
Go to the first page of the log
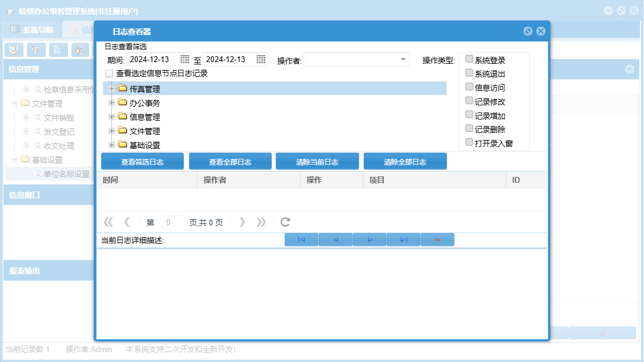[108, 222]
